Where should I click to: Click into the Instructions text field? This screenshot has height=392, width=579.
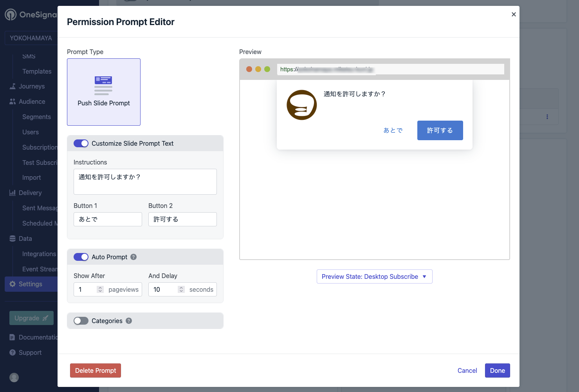(x=145, y=181)
